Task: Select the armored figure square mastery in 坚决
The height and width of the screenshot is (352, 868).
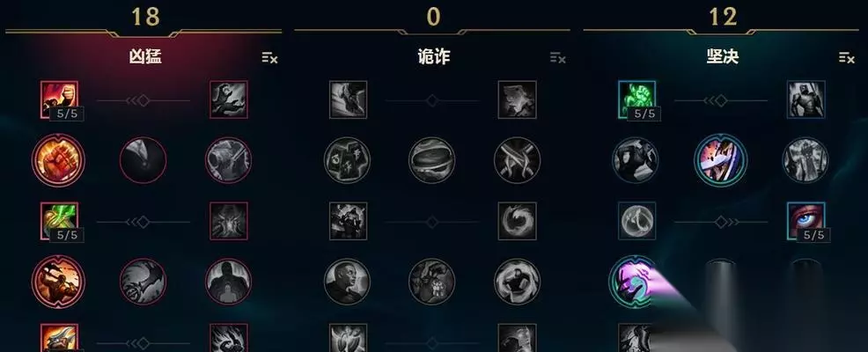Action: pyautogui.click(x=806, y=99)
